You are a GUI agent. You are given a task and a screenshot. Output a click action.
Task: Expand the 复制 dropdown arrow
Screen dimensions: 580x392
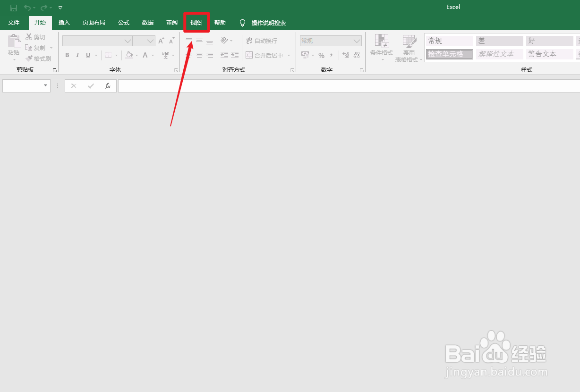[51, 48]
